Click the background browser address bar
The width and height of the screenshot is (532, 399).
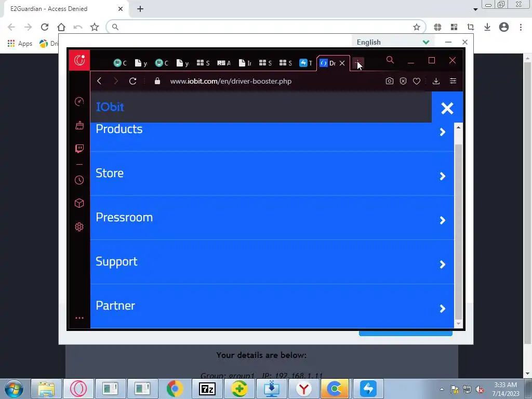coord(267,27)
